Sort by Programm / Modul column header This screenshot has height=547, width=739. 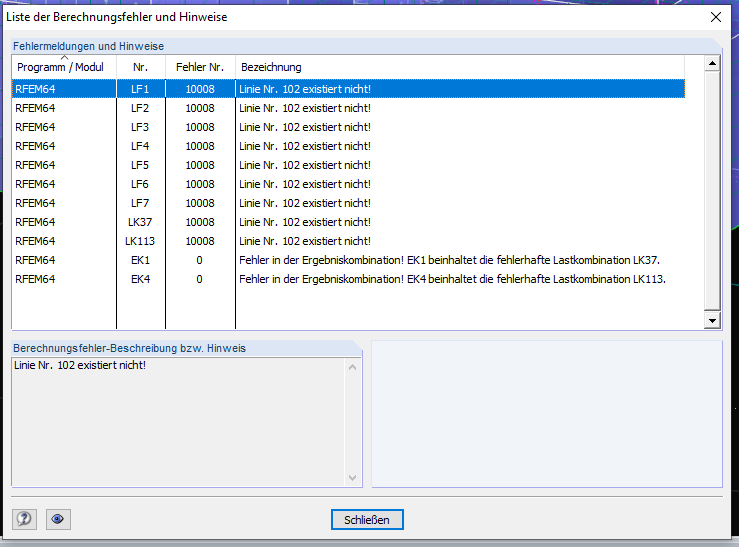pyautogui.click(x=64, y=67)
